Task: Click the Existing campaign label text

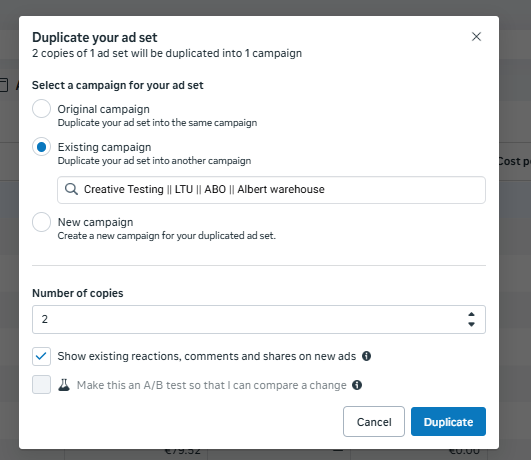Action: [104, 147]
